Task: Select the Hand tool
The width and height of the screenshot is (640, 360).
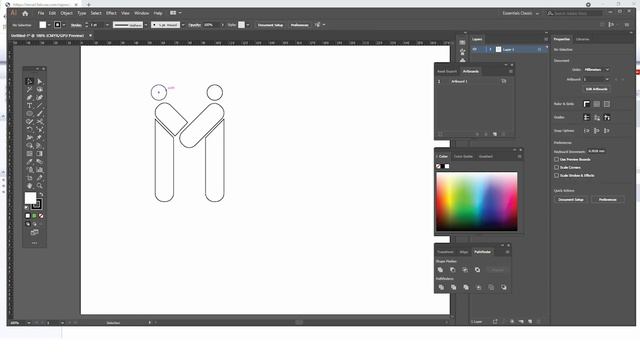Action: [29, 186]
